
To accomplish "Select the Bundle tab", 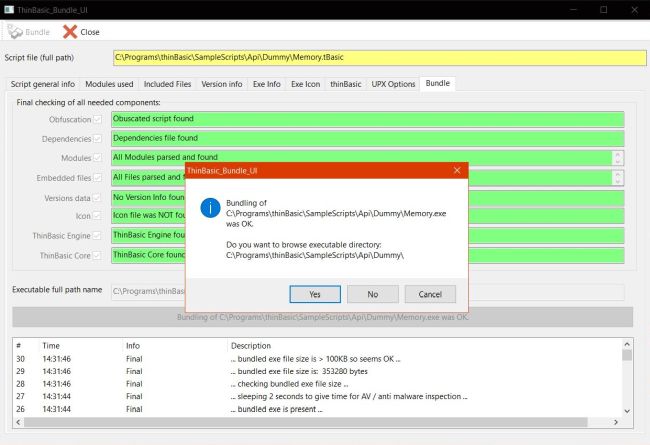I will pyautogui.click(x=438, y=83).
